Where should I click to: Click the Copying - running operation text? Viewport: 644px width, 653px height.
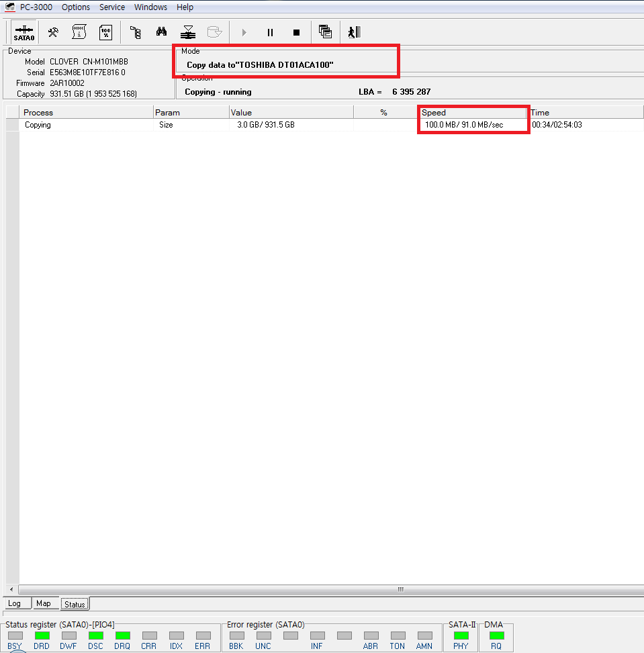click(x=218, y=92)
